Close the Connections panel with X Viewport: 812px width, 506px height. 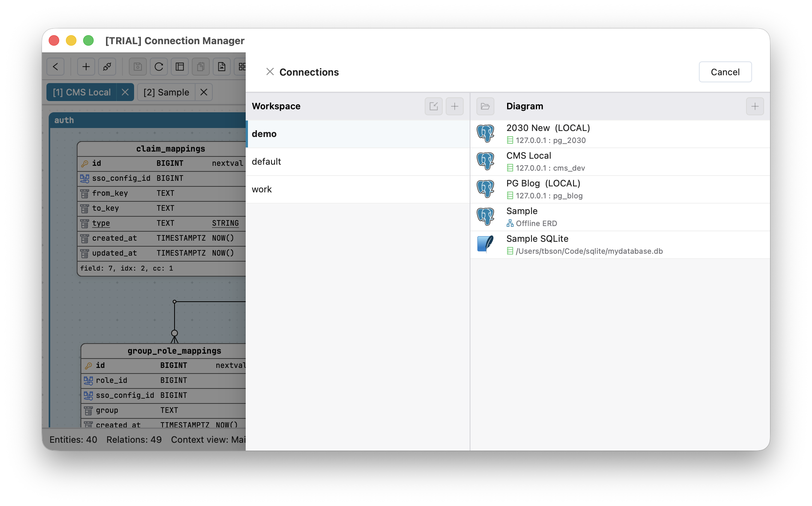[270, 71]
